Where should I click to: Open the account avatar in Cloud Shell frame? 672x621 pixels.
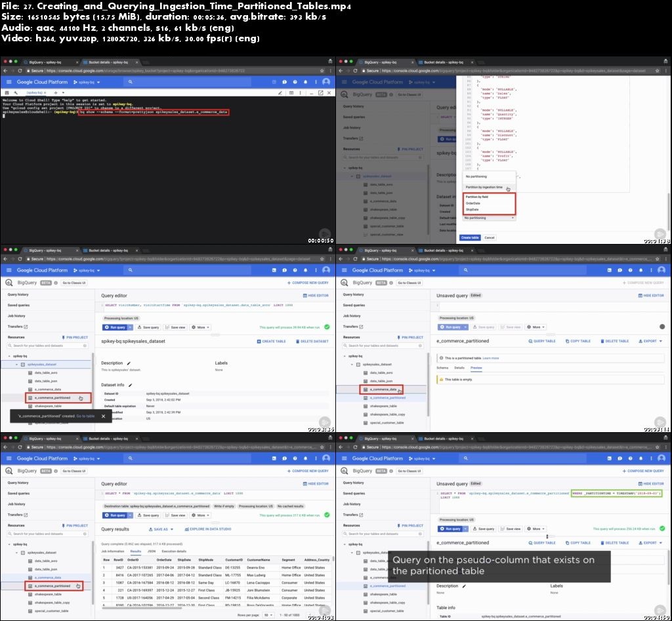tap(326, 82)
